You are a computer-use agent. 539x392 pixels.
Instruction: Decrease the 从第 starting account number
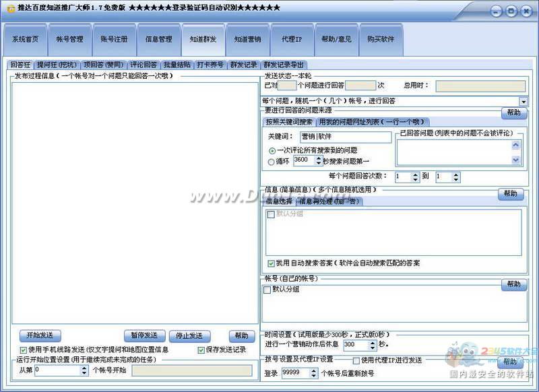click(x=85, y=372)
